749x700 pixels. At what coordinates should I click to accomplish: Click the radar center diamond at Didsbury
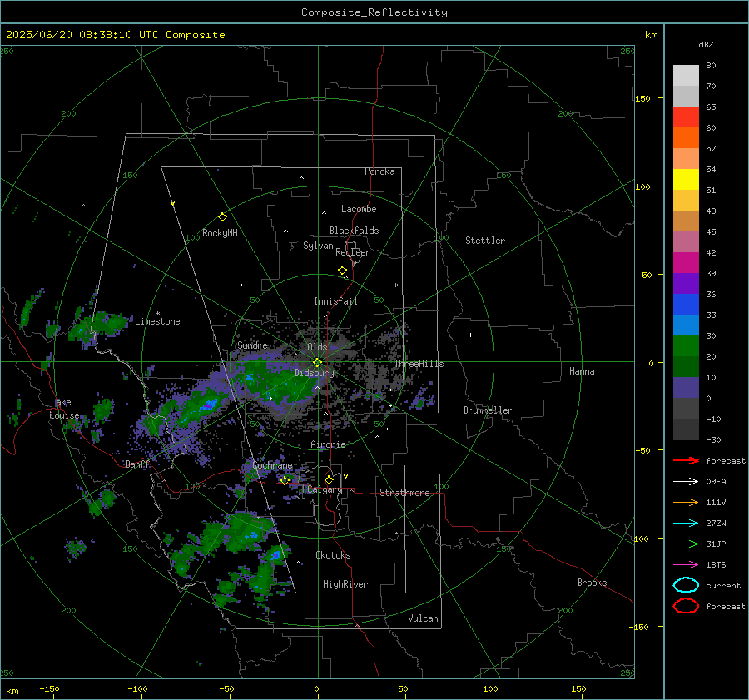[317, 363]
